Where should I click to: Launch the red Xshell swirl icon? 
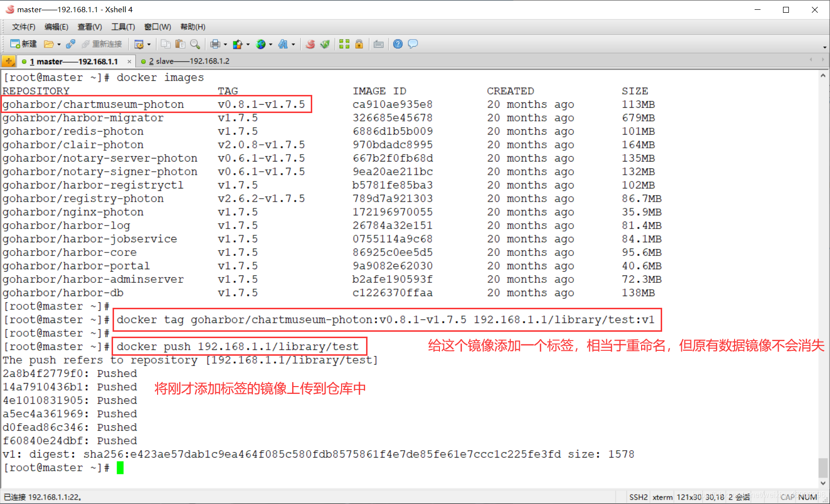tap(310, 44)
